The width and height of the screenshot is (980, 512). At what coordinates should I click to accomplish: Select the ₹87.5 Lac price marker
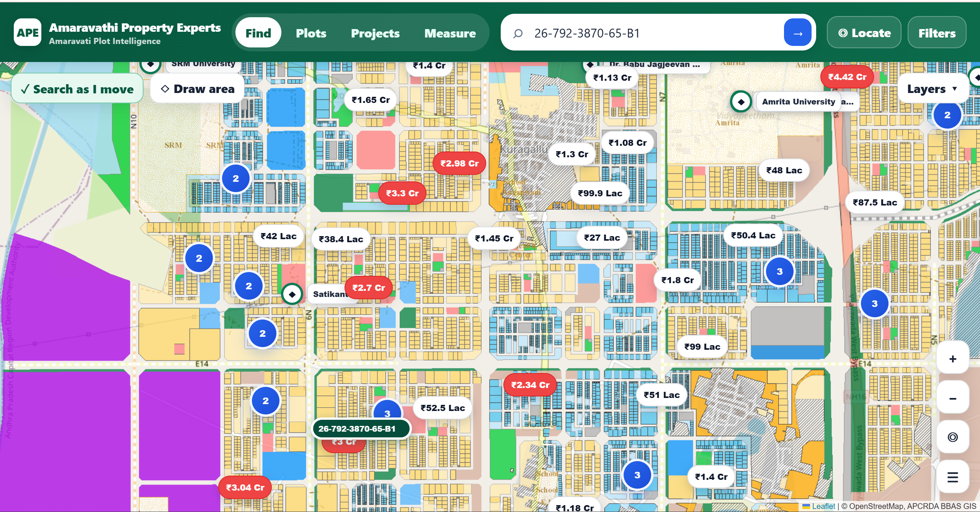pos(875,202)
